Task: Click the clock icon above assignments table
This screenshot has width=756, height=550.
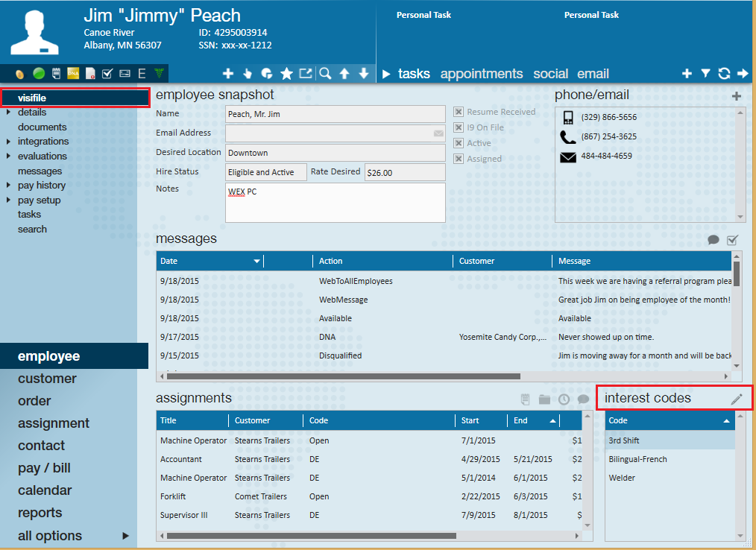Action: [x=564, y=399]
